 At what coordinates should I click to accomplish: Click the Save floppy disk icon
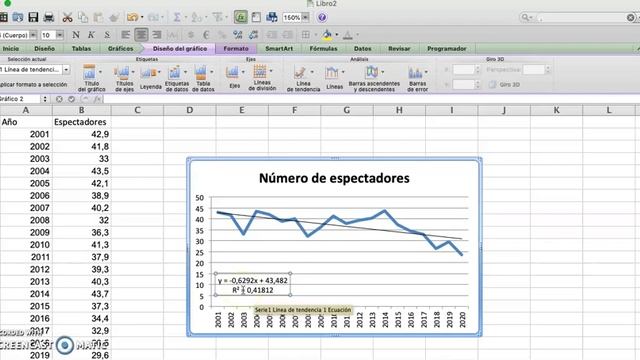(33, 17)
